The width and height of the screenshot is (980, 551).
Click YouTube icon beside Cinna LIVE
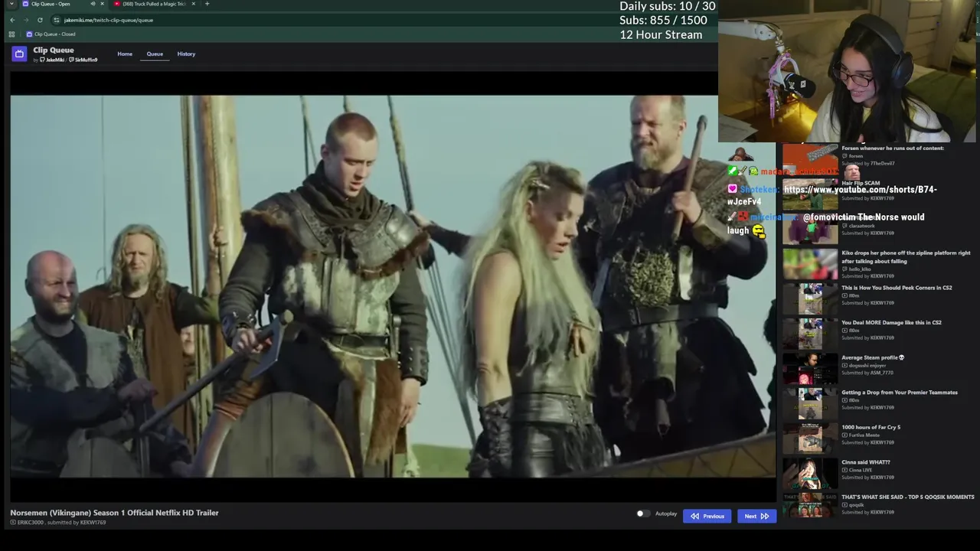(x=844, y=471)
